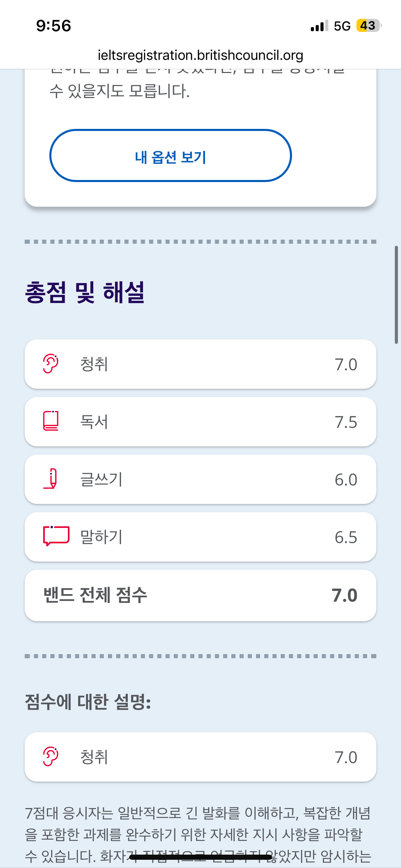Select the 글쓰기 score row showing 6.0

click(200, 479)
